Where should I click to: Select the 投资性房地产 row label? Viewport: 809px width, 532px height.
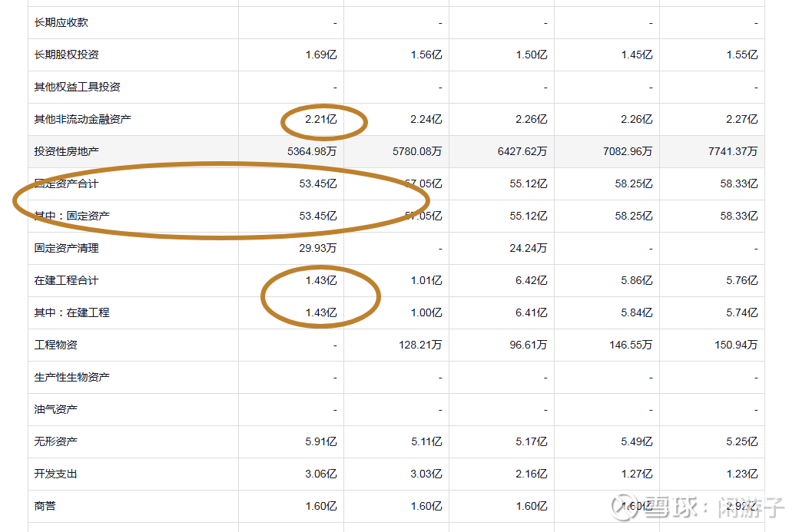[x=66, y=152]
